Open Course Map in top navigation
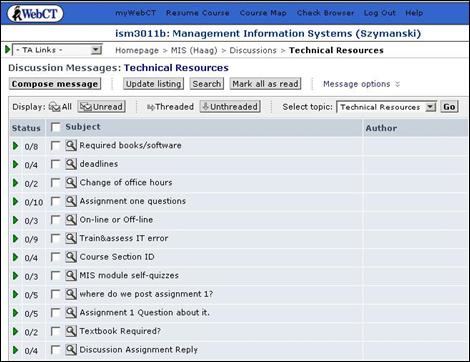This screenshot has width=470, height=362. (x=263, y=13)
